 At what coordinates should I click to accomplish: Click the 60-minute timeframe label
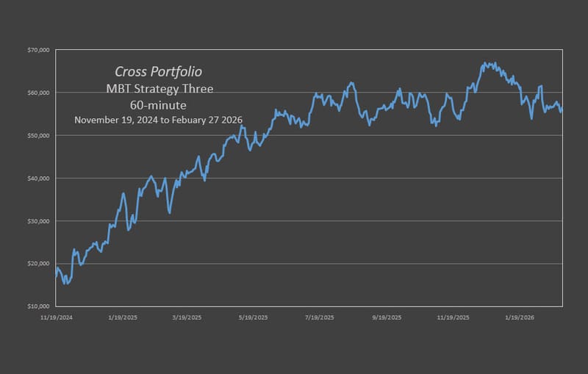tap(159, 104)
